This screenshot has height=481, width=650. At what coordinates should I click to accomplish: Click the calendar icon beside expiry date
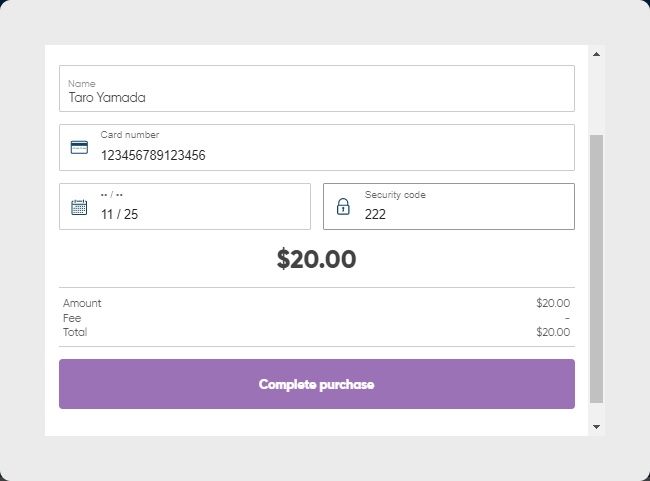79,207
